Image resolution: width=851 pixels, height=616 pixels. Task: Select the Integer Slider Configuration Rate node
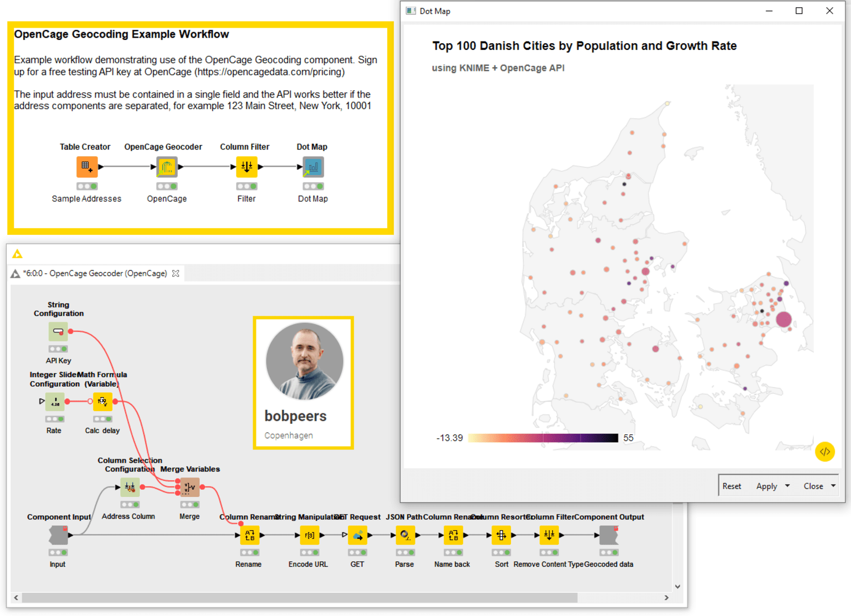click(x=55, y=402)
